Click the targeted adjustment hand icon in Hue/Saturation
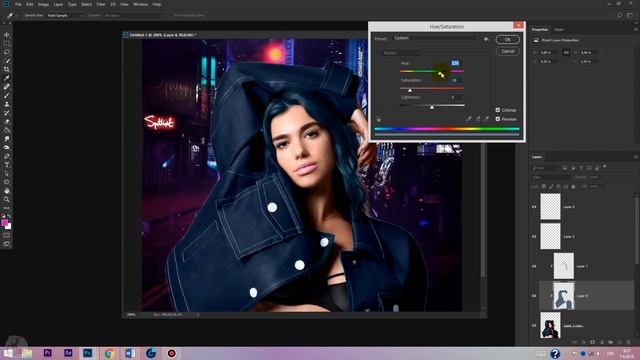The image size is (640, 360). click(378, 119)
